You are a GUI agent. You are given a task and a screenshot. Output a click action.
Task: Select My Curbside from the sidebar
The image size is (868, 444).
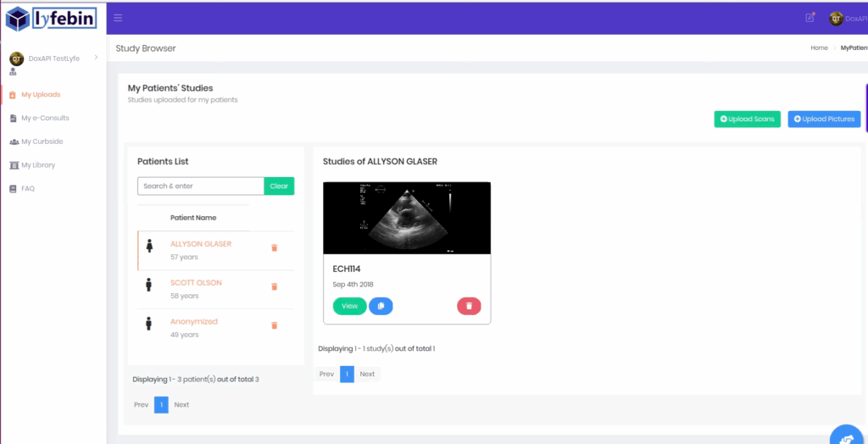pos(42,142)
